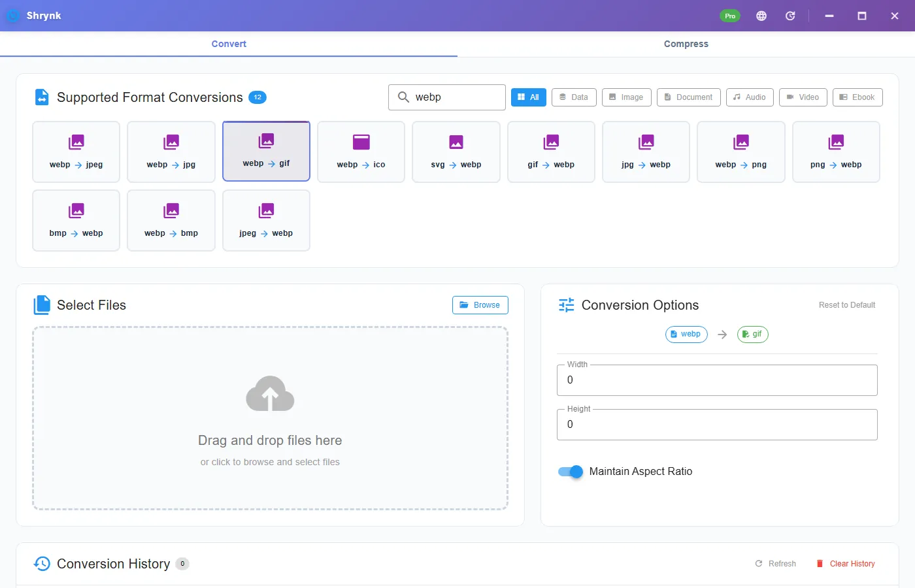Click the Conversion History count badge

point(182,564)
